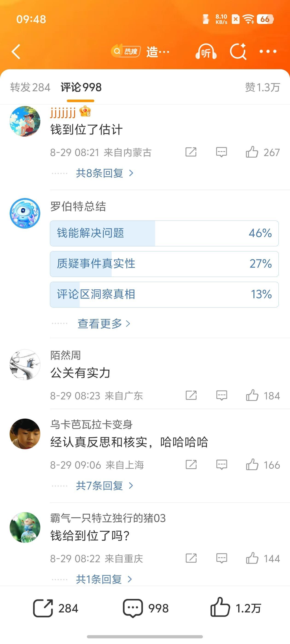290x644 pixels.
Task: Reply to 陌然周's comment via bubble icon
Action: [x=222, y=396]
